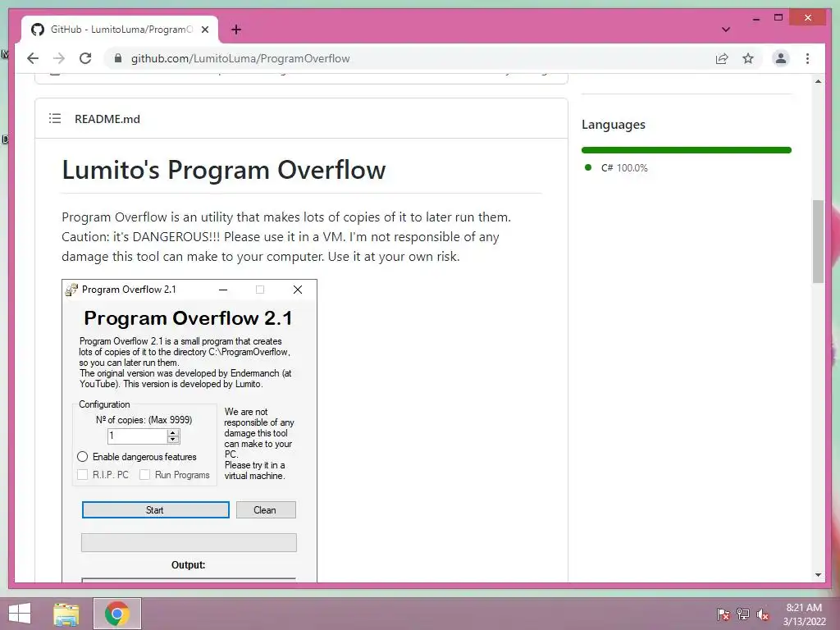The width and height of the screenshot is (840, 630).
Task: Click the muted volume tray icon
Action: click(762, 614)
